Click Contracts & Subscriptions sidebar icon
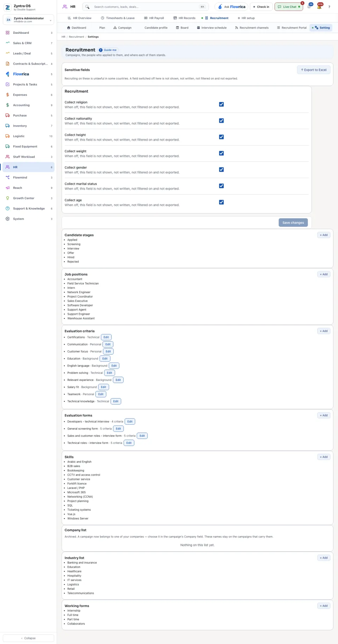This screenshot has width=338, height=644. [7, 64]
